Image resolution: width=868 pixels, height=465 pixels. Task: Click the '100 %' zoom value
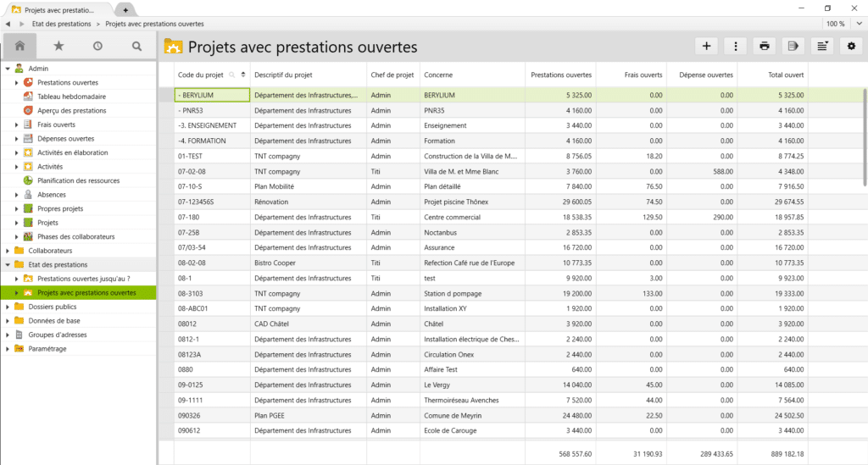(835, 24)
